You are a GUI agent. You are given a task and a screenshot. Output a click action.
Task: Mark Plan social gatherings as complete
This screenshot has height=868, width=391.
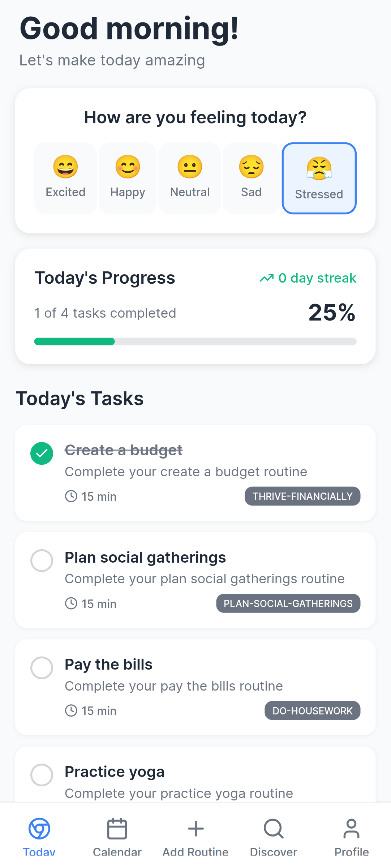[x=42, y=560]
